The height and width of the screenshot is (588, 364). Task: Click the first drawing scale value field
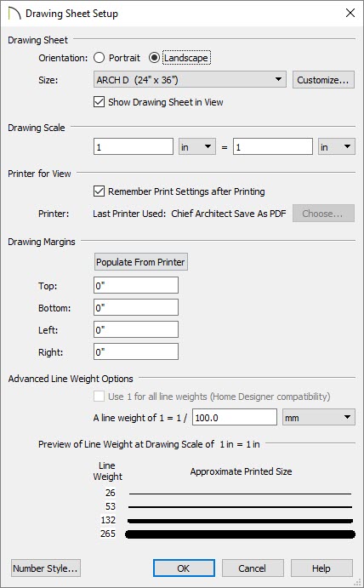point(134,146)
